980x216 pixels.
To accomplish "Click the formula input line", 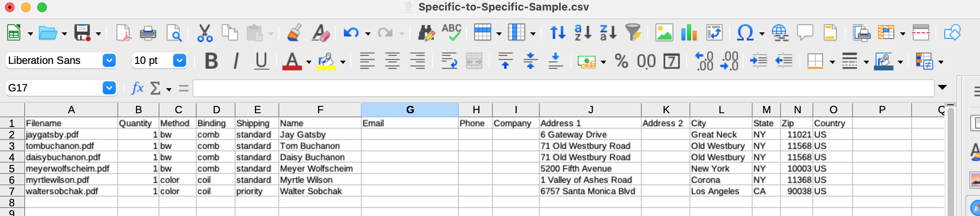I will [x=563, y=88].
